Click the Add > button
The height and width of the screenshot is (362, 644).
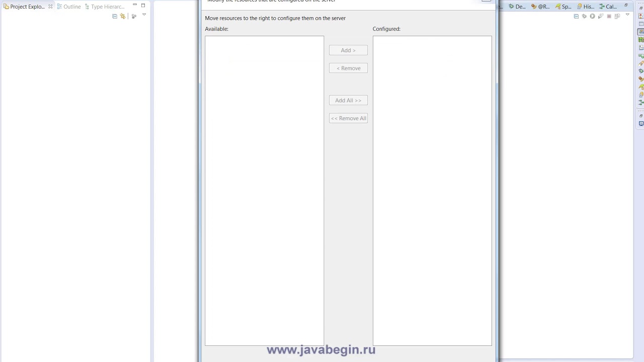pyautogui.click(x=348, y=50)
